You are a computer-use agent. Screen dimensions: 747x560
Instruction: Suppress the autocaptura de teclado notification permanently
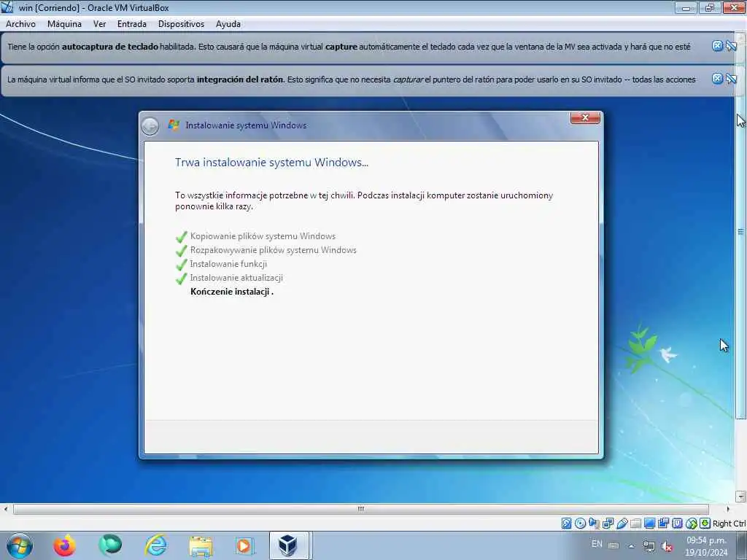pyautogui.click(x=731, y=46)
